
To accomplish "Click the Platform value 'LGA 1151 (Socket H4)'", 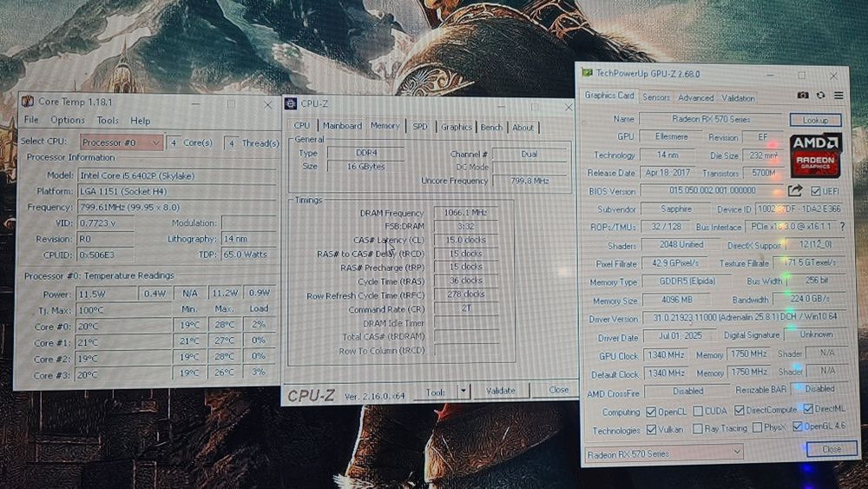I will click(x=176, y=191).
